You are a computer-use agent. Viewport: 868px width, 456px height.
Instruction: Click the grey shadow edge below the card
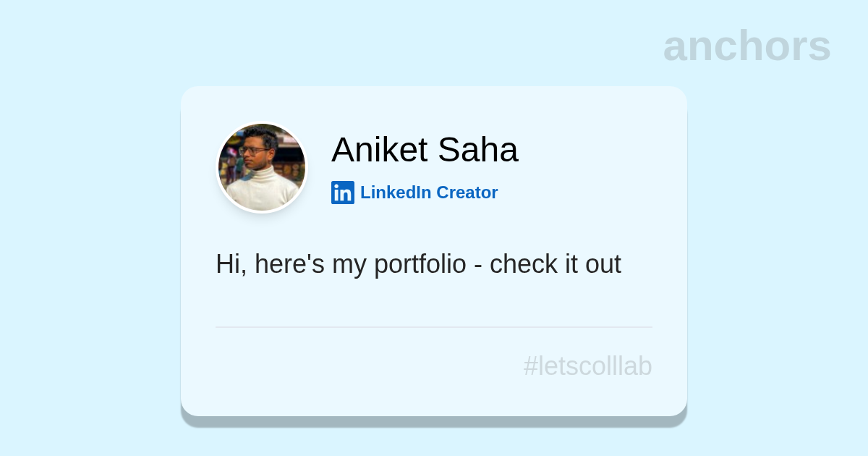434,421
